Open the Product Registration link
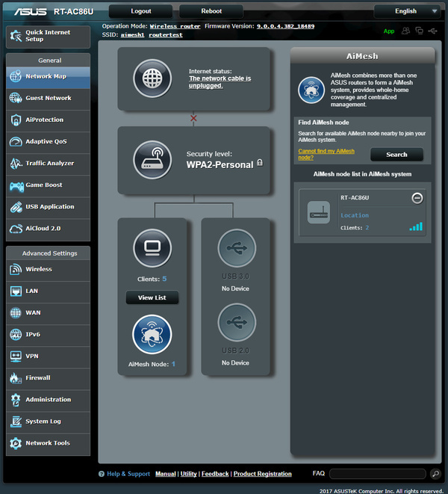Screen dimensions: 448x494 [263, 474]
